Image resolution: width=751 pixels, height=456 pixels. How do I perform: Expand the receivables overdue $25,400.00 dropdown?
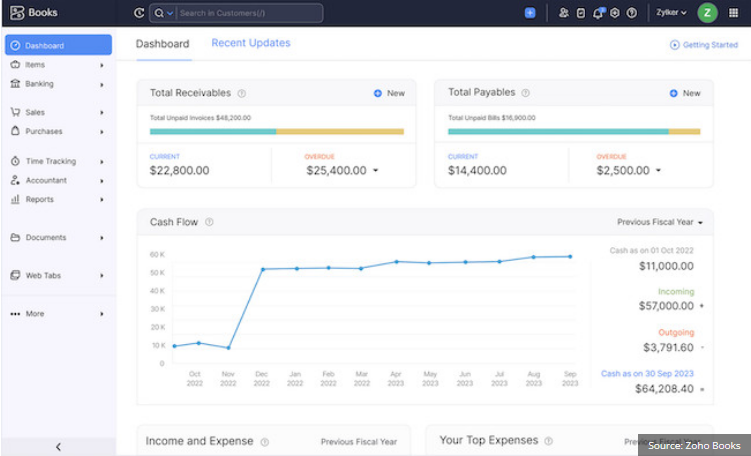pos(376,171)
